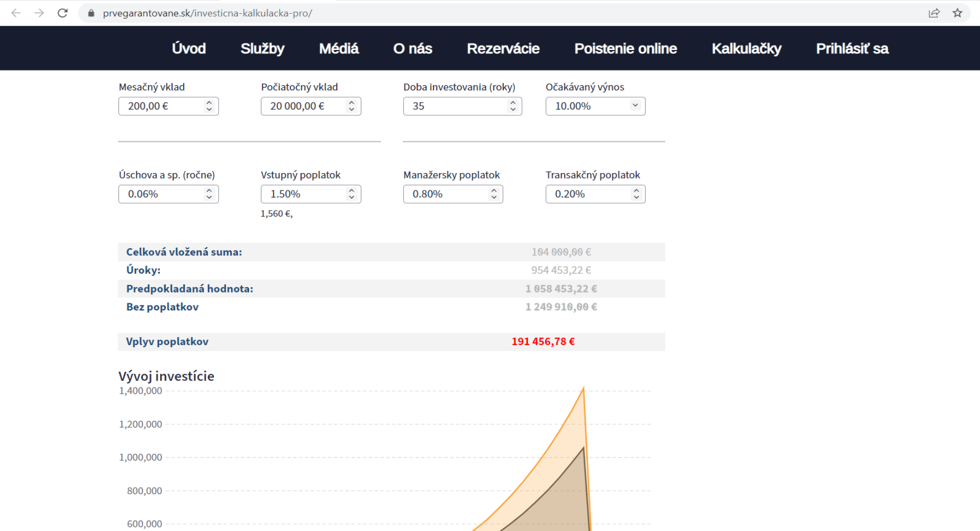The image size is (980, 531).
Task: Adjust Počiatočný vklad stepper arrows
Action: pos(351,106)
